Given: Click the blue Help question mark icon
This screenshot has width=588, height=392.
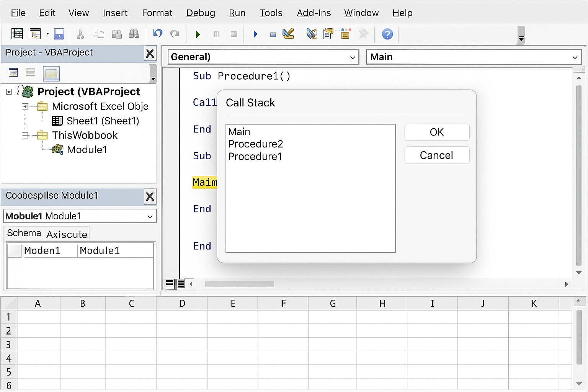Looking at the screenshot, I should [387, 34].
